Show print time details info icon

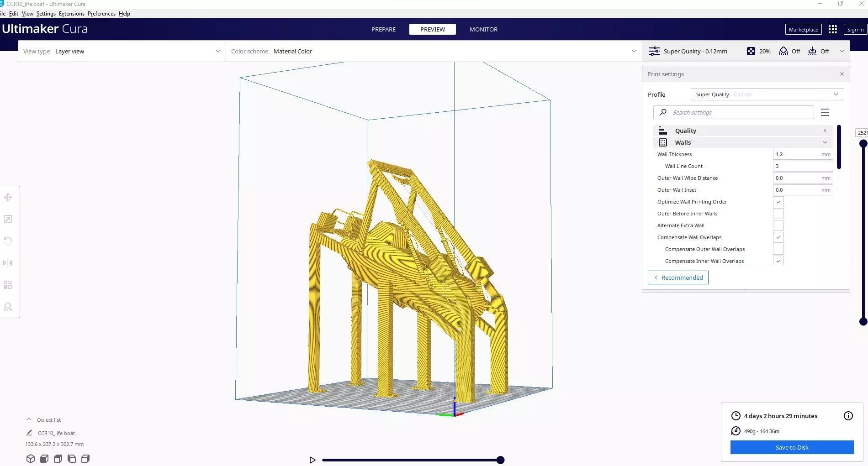pos(848,416)
